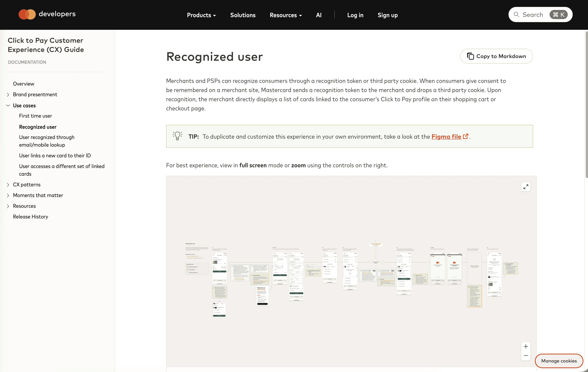Open diagram in full screen mode
Viewport: 588px width, 372px height.
(x=526, y=187)
